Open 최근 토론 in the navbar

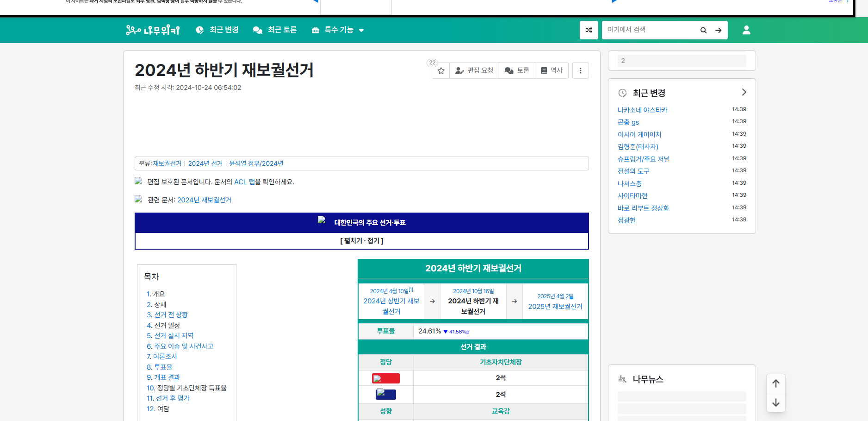click(275, 30)
